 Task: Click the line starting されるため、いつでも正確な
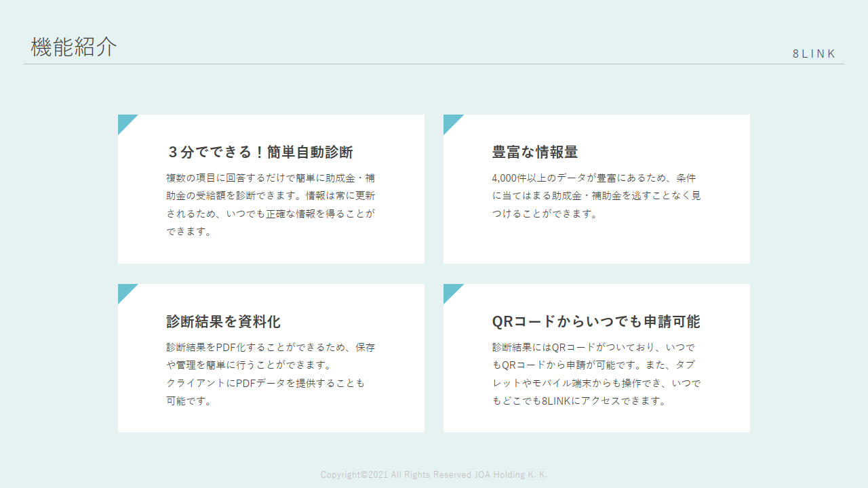tap(271, 213)
